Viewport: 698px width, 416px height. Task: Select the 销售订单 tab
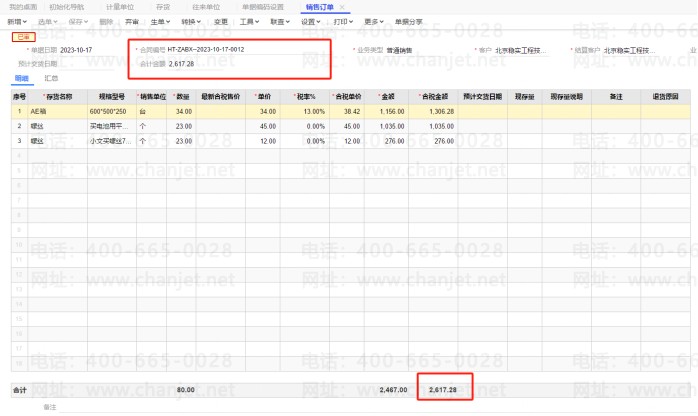point(319,7)
